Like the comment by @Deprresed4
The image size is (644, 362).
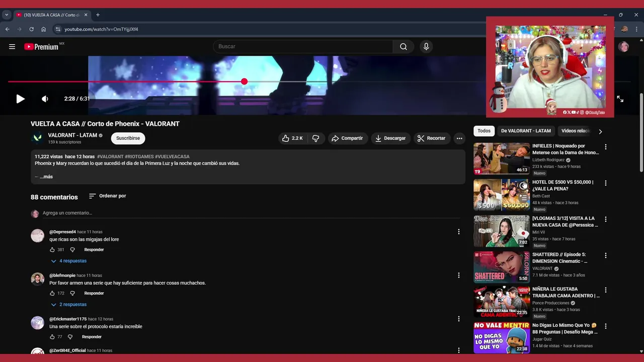click(x=52, y=250)
